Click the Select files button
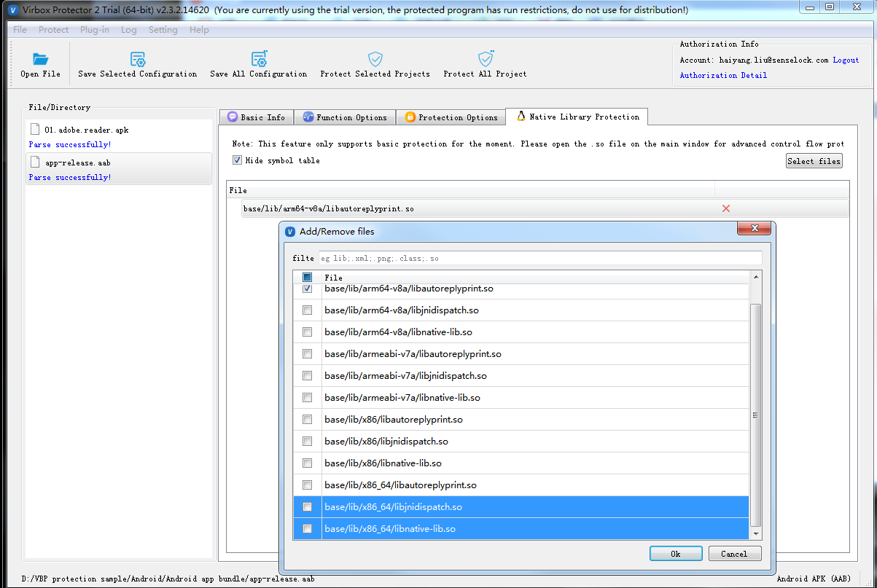The width and height of the screenshot is (877, 588). point(814,161)
